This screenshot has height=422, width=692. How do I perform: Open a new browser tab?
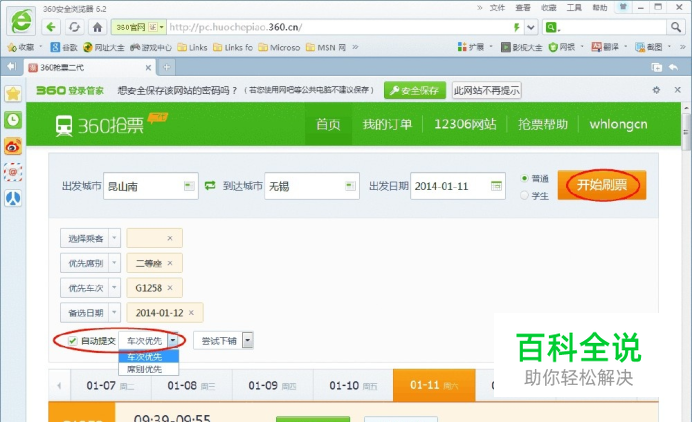tap(166, 67)
